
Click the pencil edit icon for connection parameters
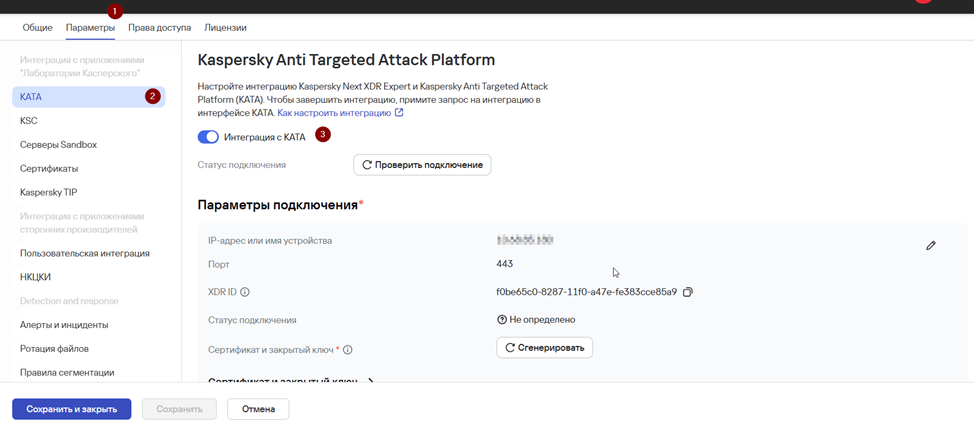tap(930, 245)
